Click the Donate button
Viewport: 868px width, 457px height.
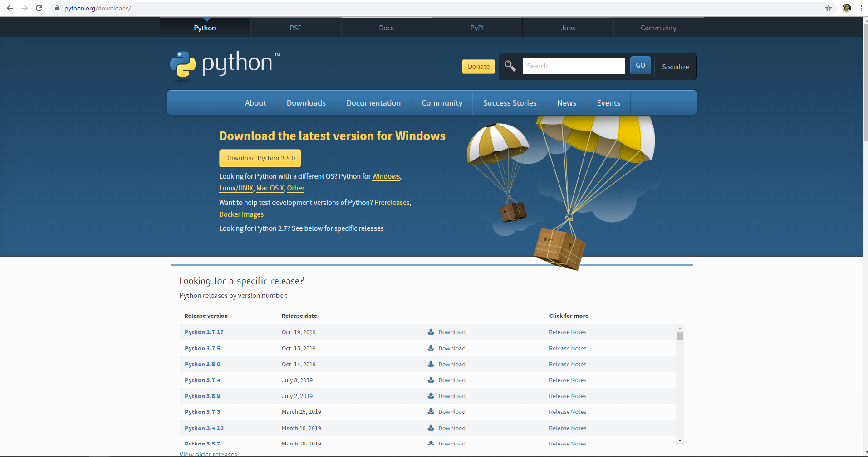pyautogui.click(x=479, y=67)
